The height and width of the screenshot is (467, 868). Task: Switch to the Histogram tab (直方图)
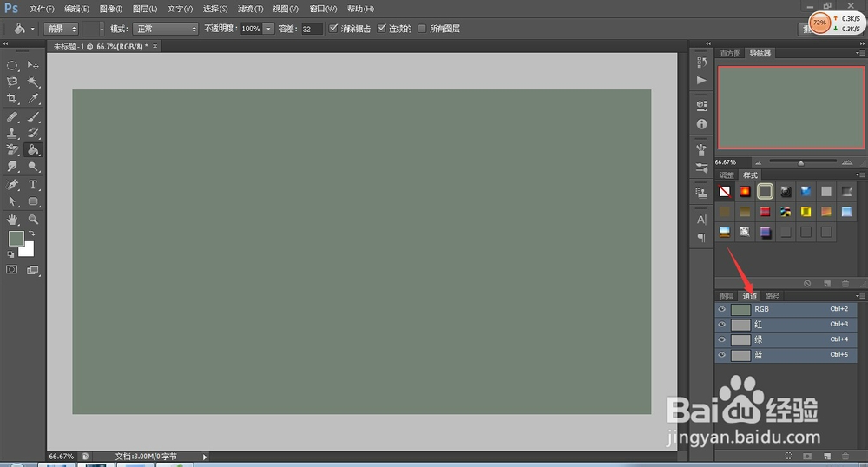pyautogui.click(x=730, y=54)
